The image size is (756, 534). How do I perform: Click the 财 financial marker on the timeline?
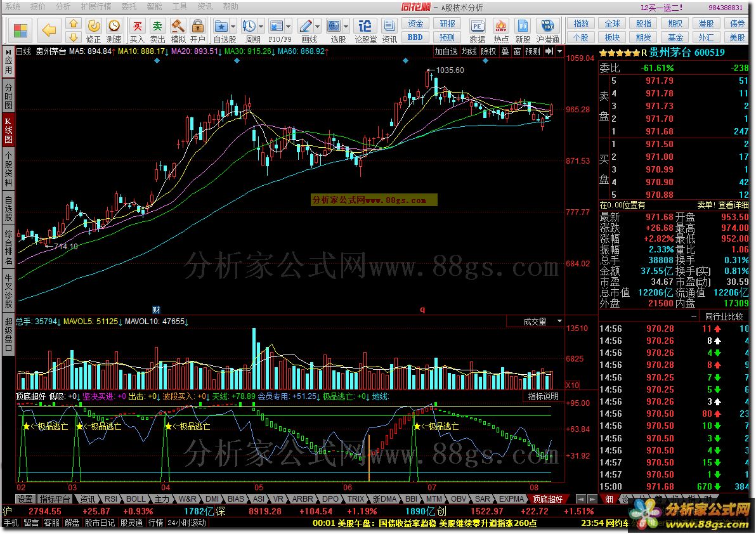coord(156,309)
